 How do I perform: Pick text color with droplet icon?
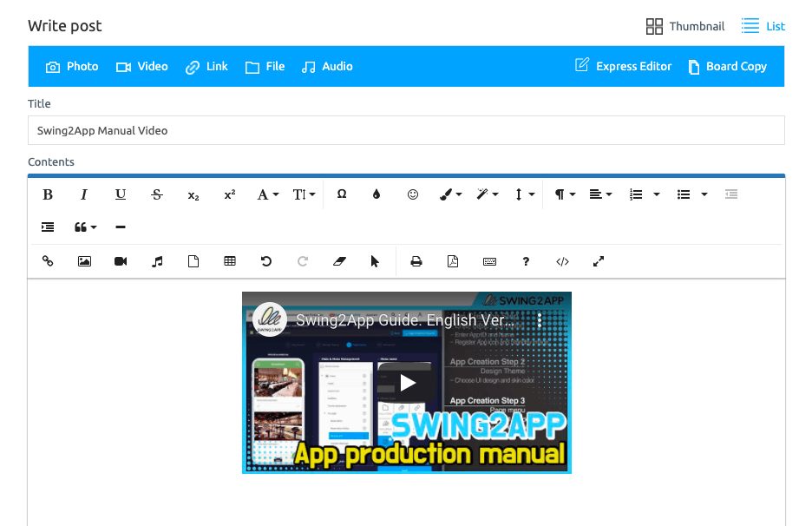coord(377,194)
